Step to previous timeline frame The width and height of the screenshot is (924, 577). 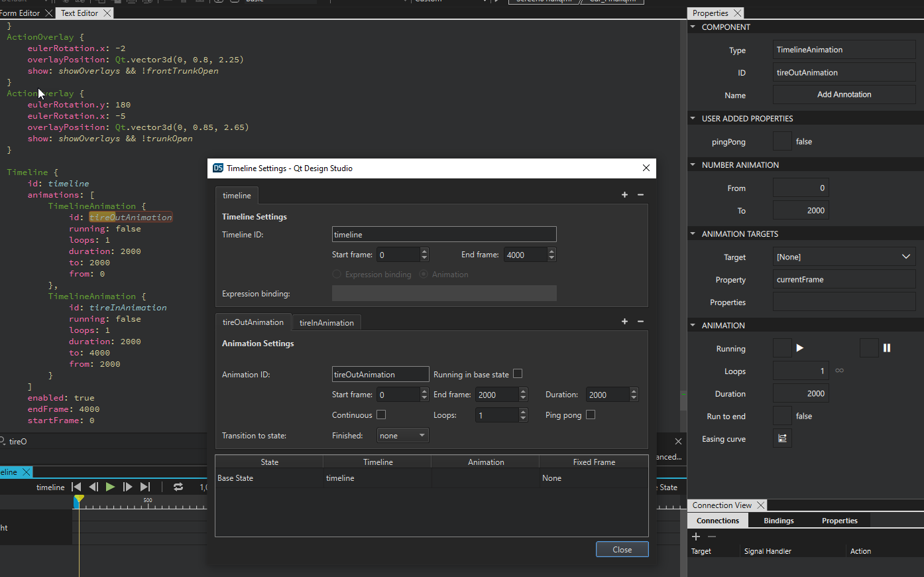click(93, 487)
